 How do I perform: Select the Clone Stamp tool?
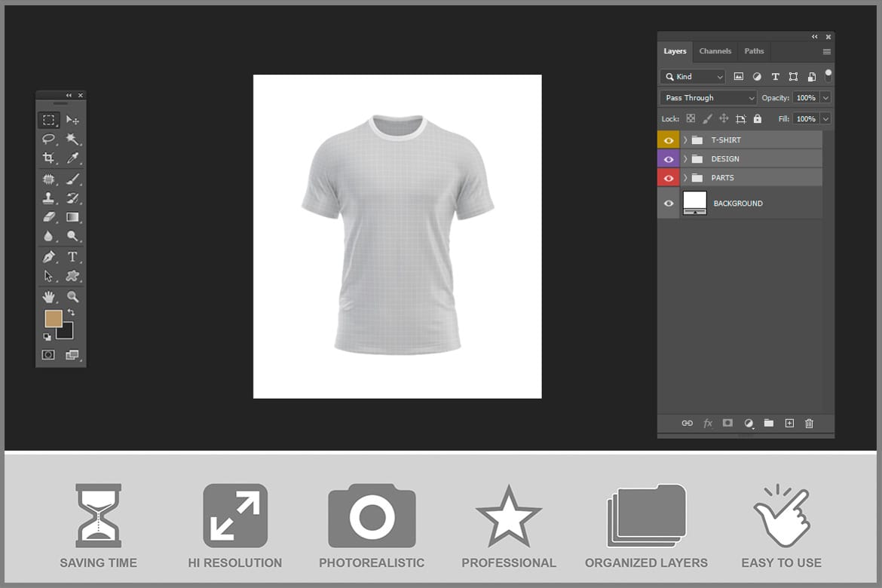click(49, 198)
